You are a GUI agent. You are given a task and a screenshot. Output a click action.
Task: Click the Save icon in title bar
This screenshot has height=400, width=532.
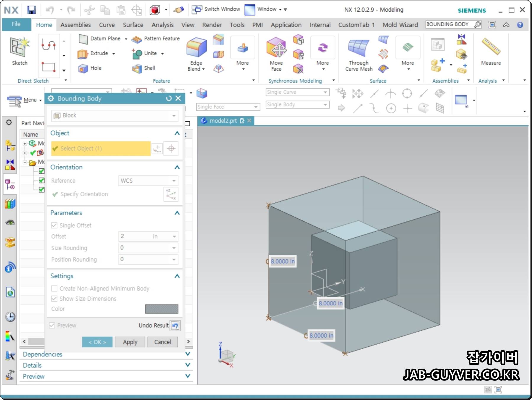(x=32, y=10)
